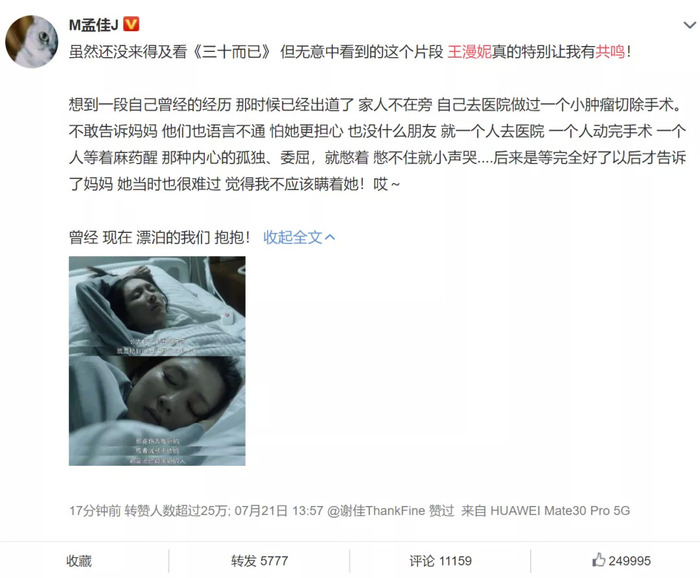Click HUAWEI Mate30 Pro 5G source link

[x=560, y=511]
